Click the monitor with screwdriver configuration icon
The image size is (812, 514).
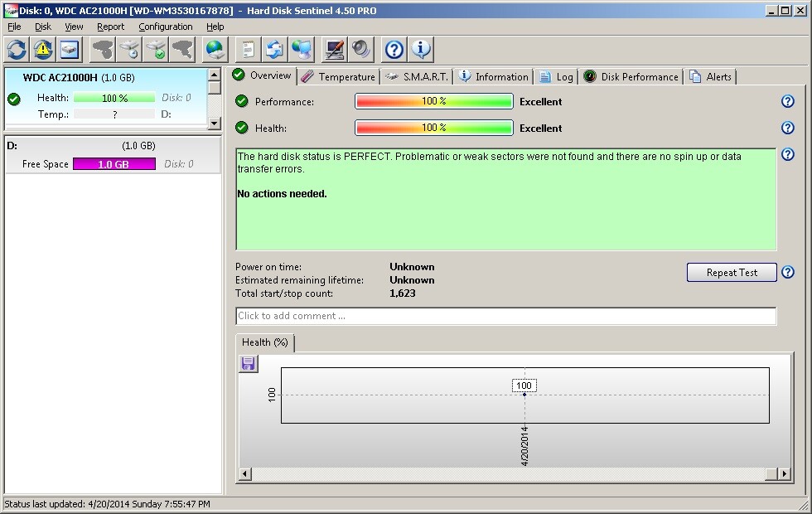coord(335,50)
